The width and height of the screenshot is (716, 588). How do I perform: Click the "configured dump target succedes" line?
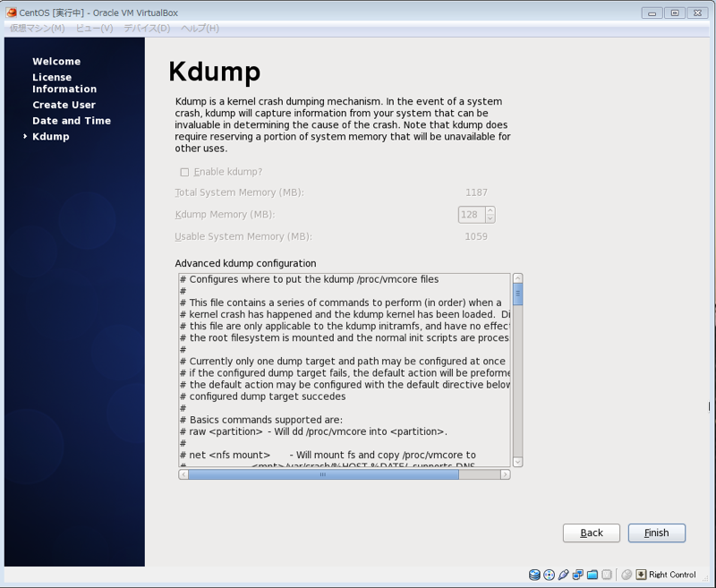263,396
